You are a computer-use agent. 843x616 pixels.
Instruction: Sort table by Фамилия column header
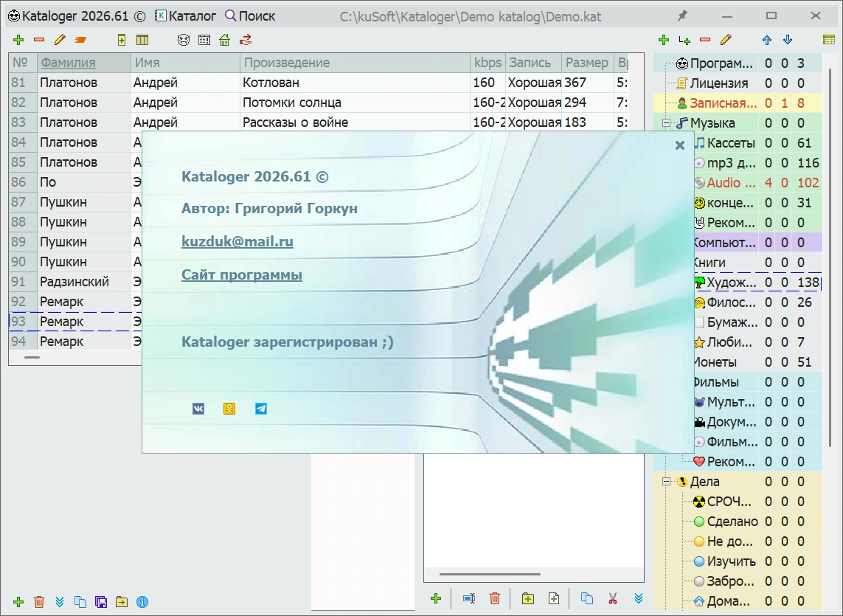[84, 63]
